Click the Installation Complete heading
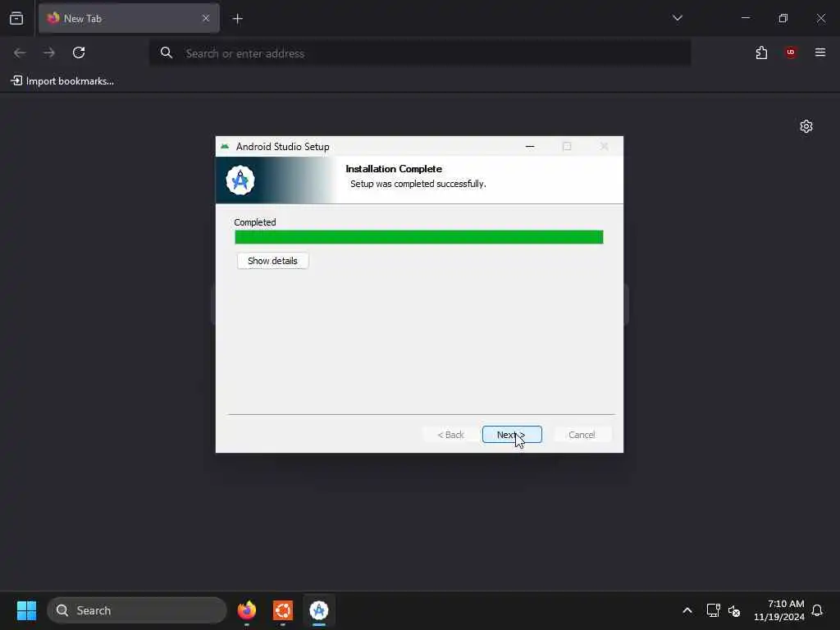 coord(394,169)
